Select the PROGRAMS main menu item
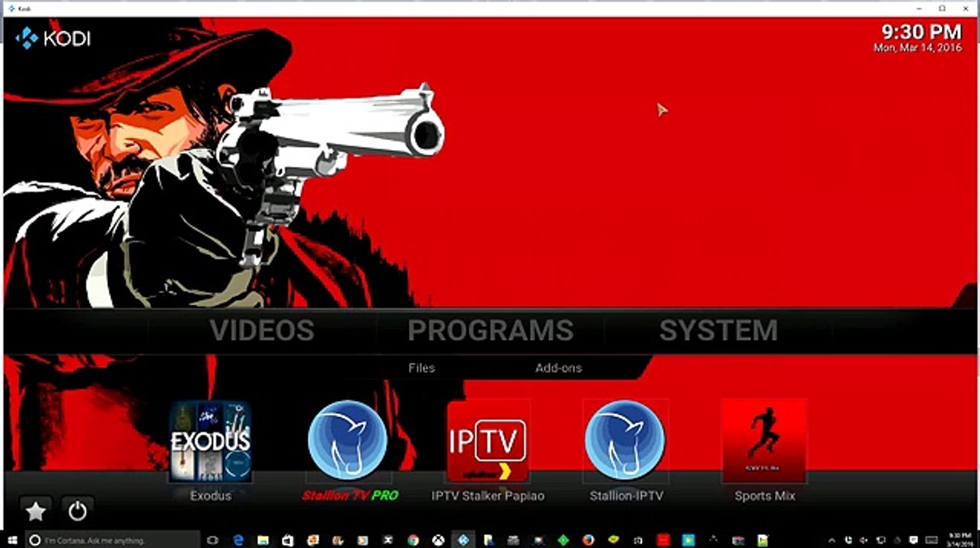 (490, 330)
